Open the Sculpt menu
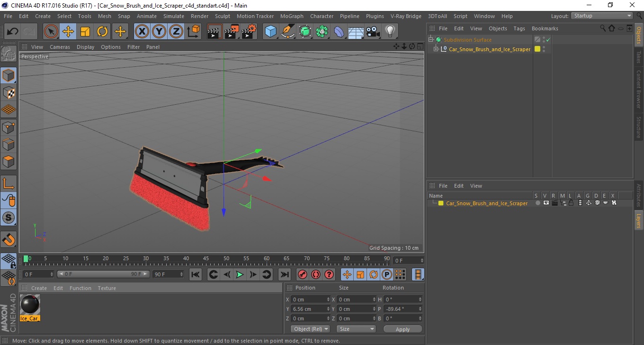This screenshot has height=345, width=644. pyautogui.click(x=223, y=16)
